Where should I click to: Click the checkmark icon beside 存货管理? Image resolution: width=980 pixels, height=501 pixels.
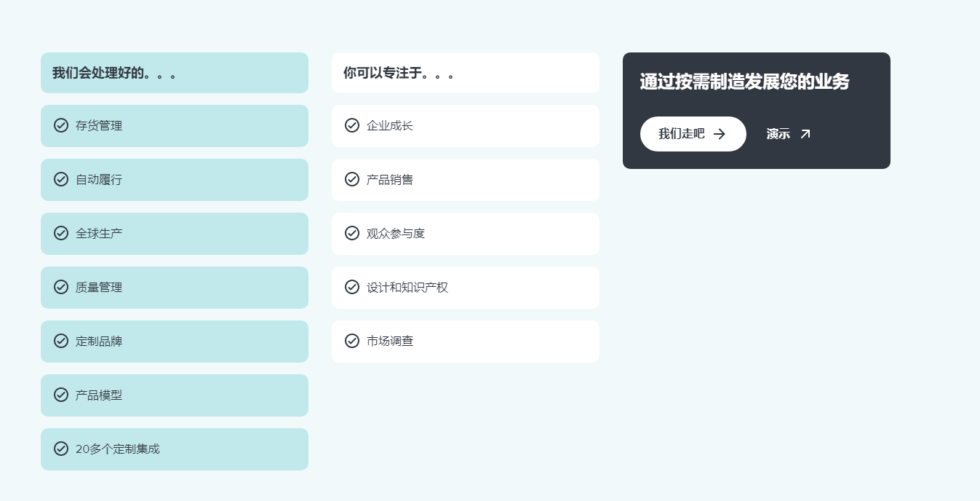61,125
